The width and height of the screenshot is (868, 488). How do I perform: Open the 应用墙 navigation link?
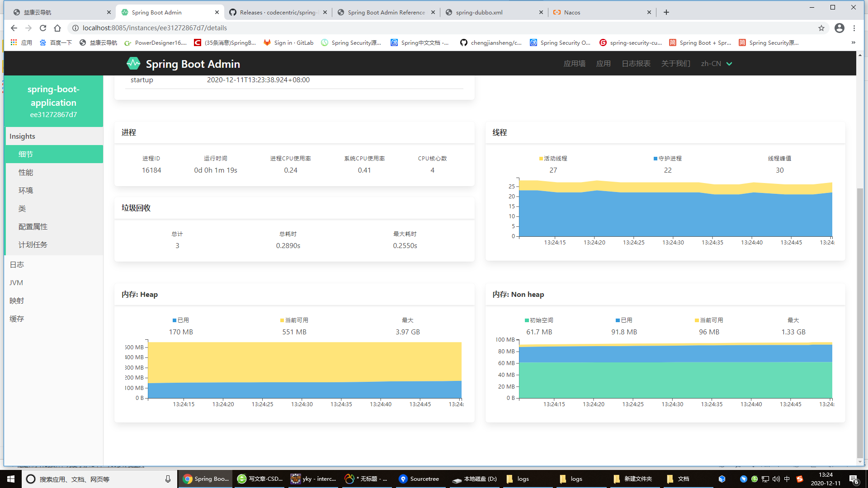click(574, 64)
